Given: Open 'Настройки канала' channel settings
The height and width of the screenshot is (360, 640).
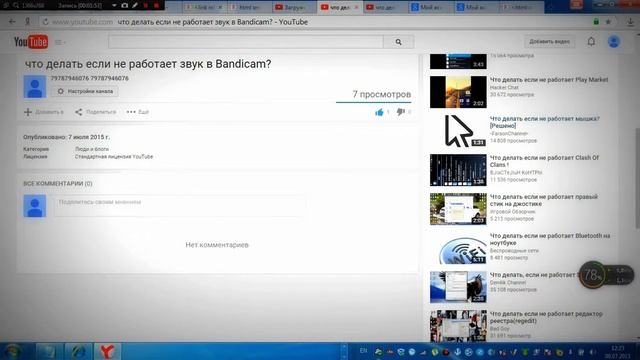Looking at the screenshot, I should [x=85, y=91].
